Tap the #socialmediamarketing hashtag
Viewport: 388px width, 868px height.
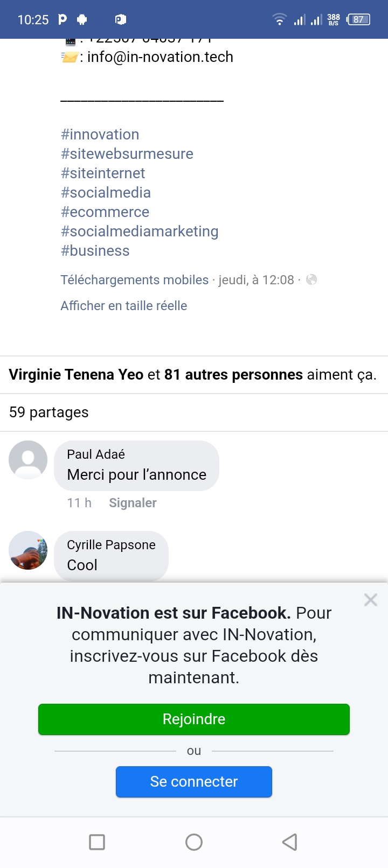(x=140, y=232)
